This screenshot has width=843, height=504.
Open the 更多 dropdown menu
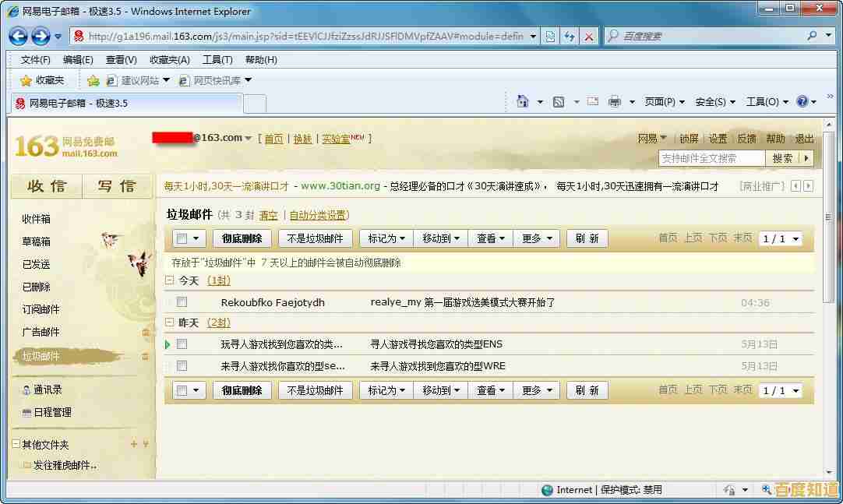tap(536, 238)
